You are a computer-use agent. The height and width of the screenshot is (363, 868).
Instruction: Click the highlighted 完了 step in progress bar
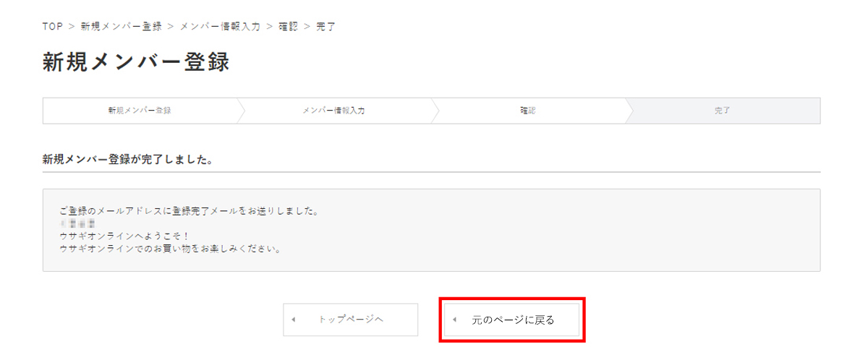click(x=722, y=111)
